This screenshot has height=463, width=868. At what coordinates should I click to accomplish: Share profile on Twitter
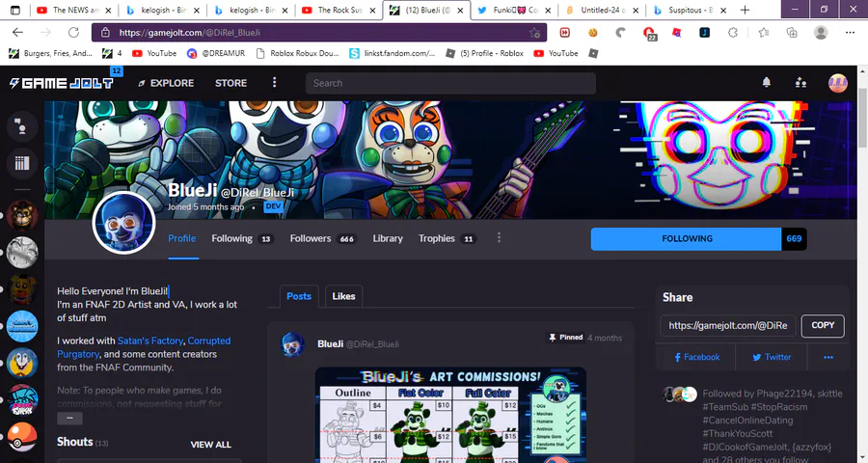tap(772, 357)
